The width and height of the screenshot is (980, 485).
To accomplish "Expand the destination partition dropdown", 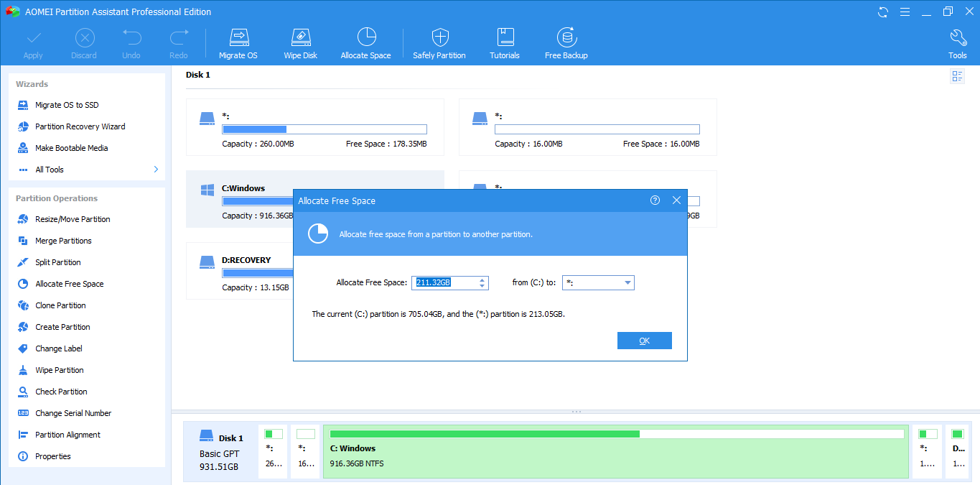I will pyautogui.click(x=628, y=283).
